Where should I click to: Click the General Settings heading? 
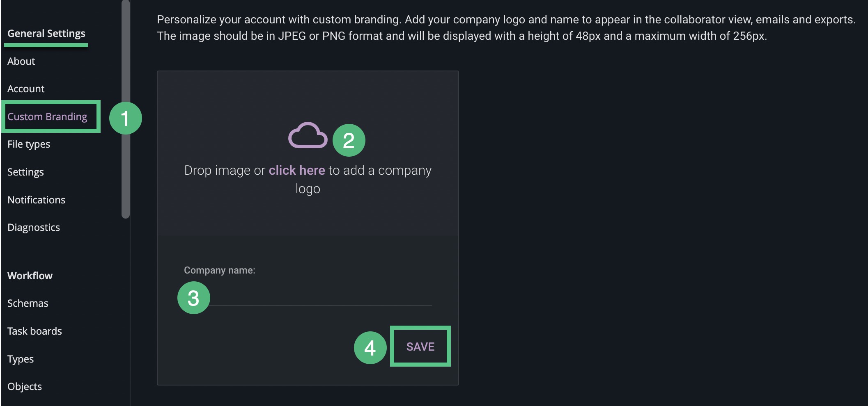point(46,34)
